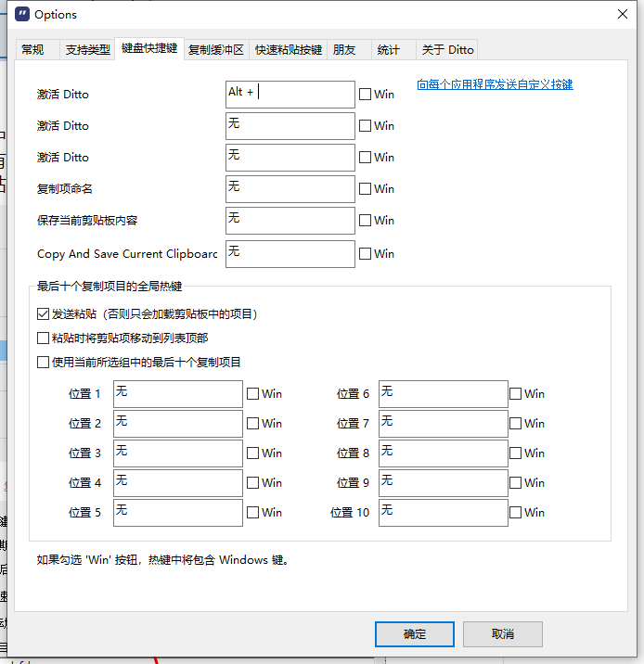This screenshot has width=644, height=664.
Task: Click the 位置 3 hotkey field
Action: tap(178, 453)
